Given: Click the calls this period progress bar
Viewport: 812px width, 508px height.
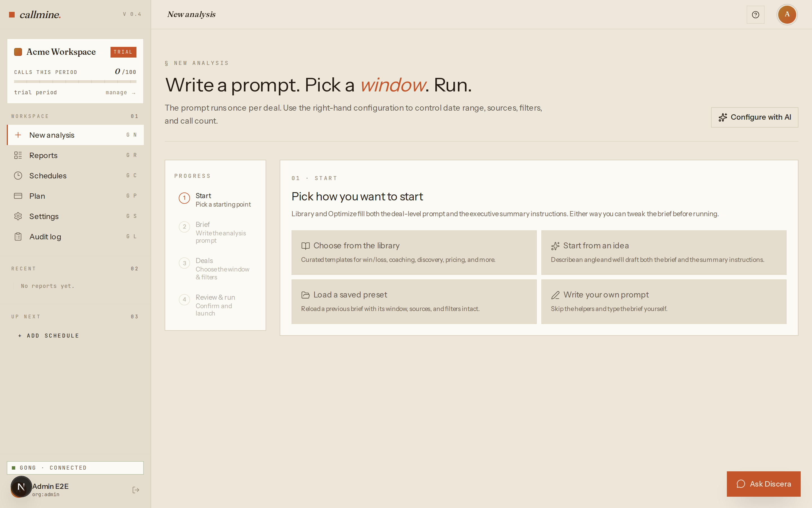Looking at the screenshot, I should coord(75,81).
